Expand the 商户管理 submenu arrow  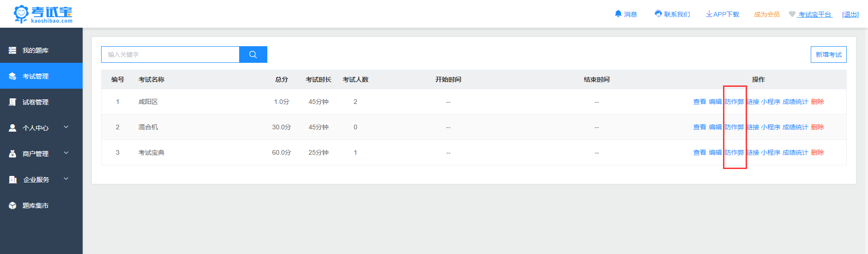[66, 153]
